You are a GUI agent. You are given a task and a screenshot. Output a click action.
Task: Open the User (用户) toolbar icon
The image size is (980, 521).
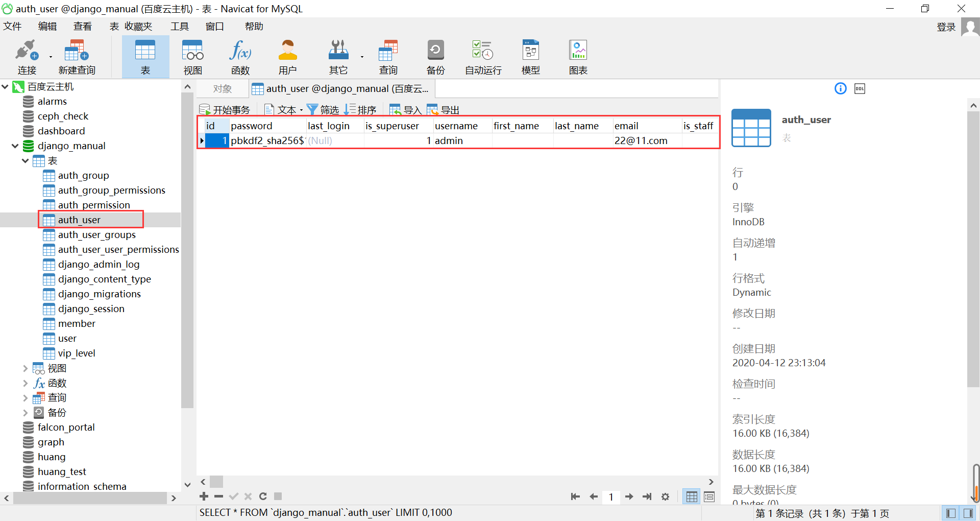tap(287, 57)
